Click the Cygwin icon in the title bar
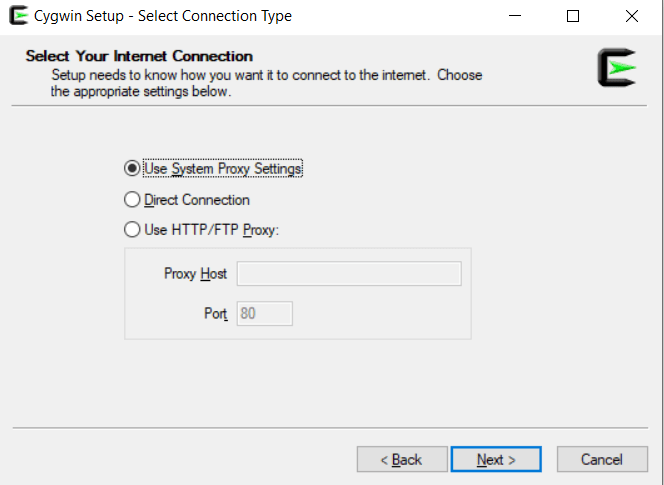 tap(18, 16)
